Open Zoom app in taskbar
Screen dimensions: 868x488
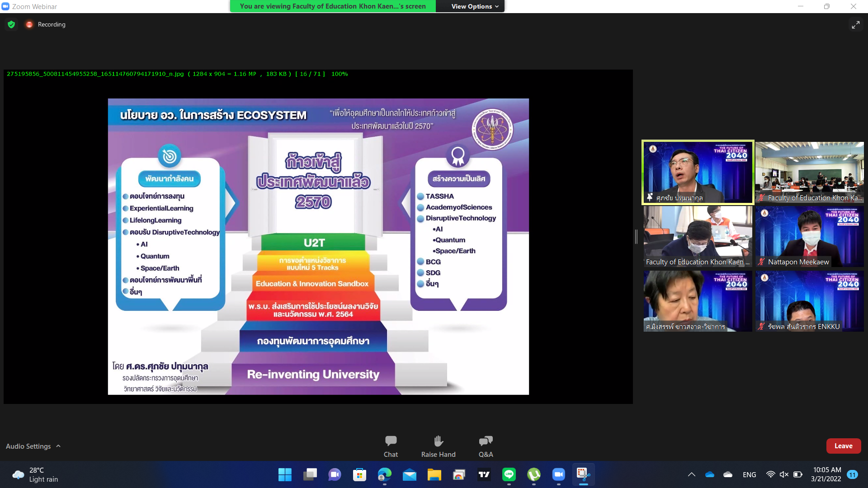pyautogui.click(x=558, y=474)
